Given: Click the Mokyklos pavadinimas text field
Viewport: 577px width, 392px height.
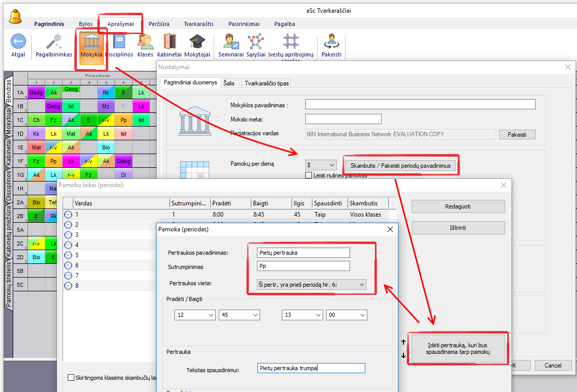Looking at the screenshot, I should tap(420, 104).
